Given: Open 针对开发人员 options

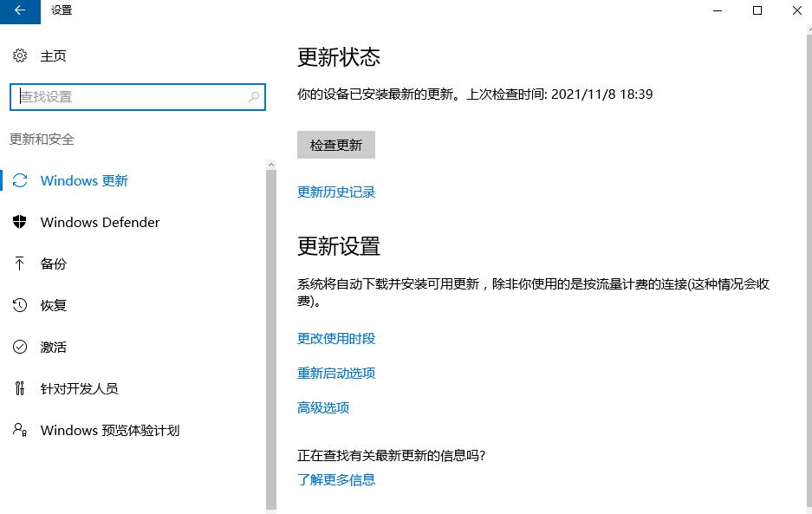Looking at the screenshot, I should (x=79, y=388).
